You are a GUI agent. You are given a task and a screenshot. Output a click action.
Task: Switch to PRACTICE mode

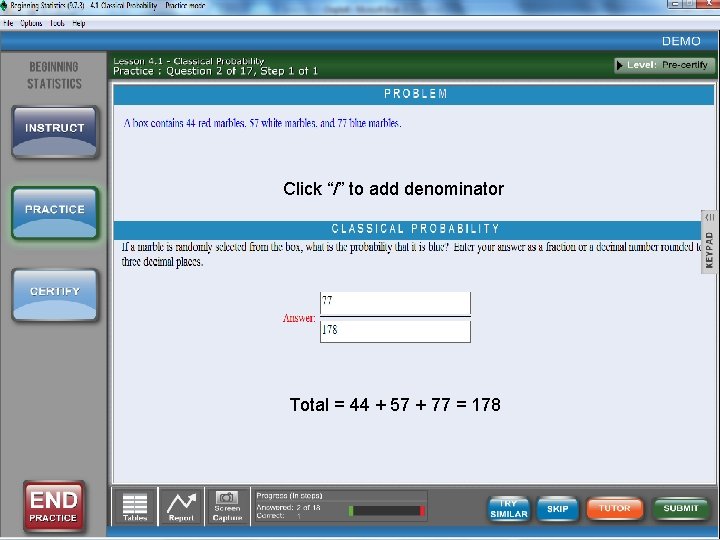tap(55, 213)
